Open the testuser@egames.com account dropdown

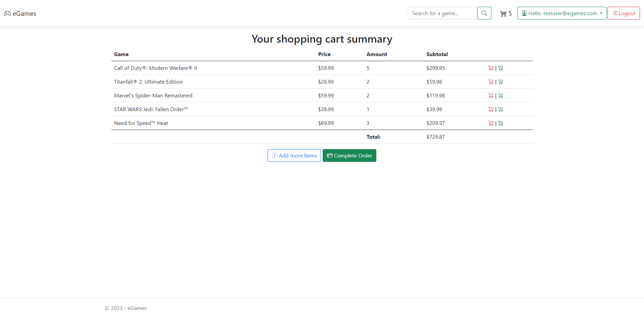coord(562,13)
